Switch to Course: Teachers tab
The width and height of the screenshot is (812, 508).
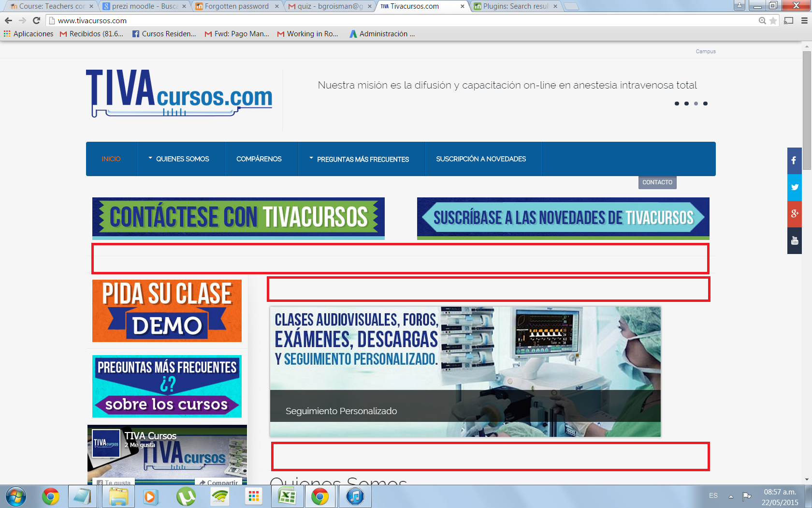(x=51, y=6)
